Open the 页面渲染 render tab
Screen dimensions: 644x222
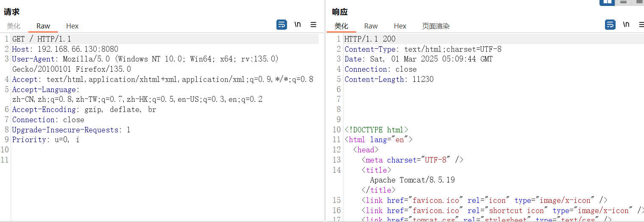[436, 26]
